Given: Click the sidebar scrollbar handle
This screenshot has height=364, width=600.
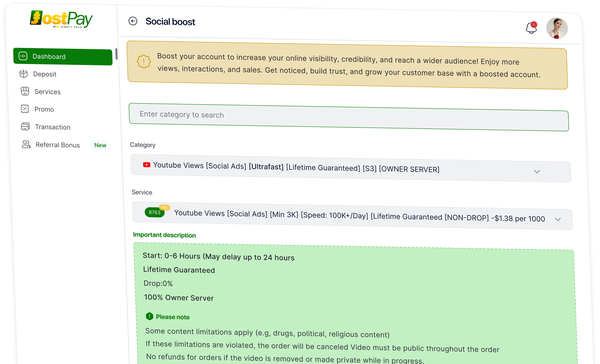Looking at the screenshot, I should pos(116,54).
